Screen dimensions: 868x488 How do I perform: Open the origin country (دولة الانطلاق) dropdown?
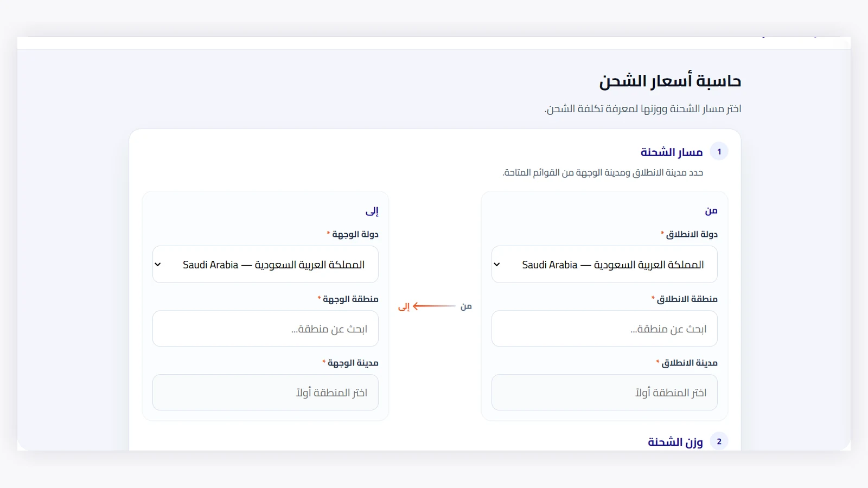[604, 265]
